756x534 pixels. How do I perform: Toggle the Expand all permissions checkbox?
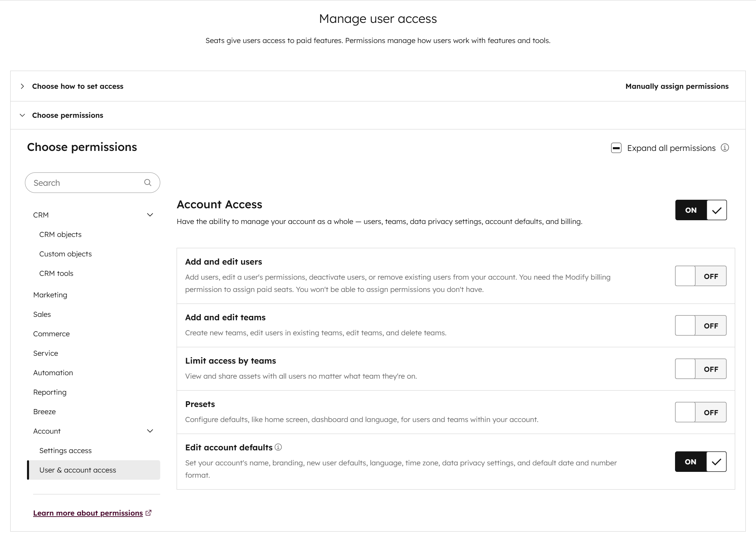click(616, 148)
